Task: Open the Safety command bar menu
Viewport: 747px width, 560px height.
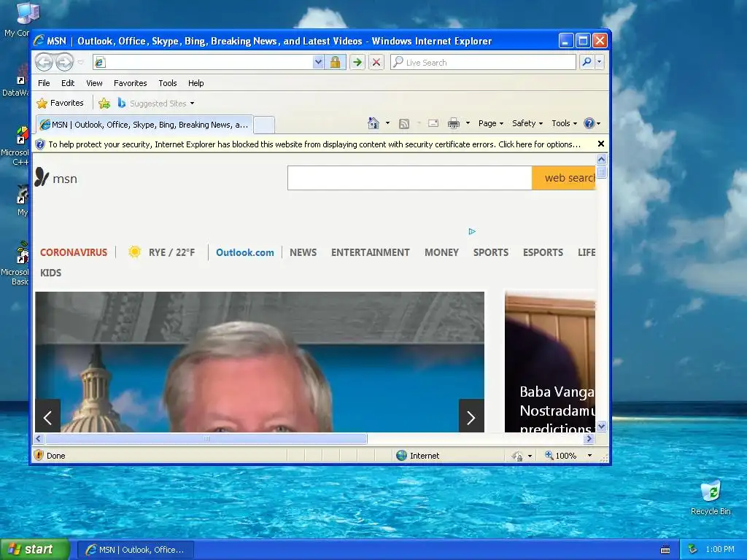Action: pyautogui.click(x=527, y=123)
